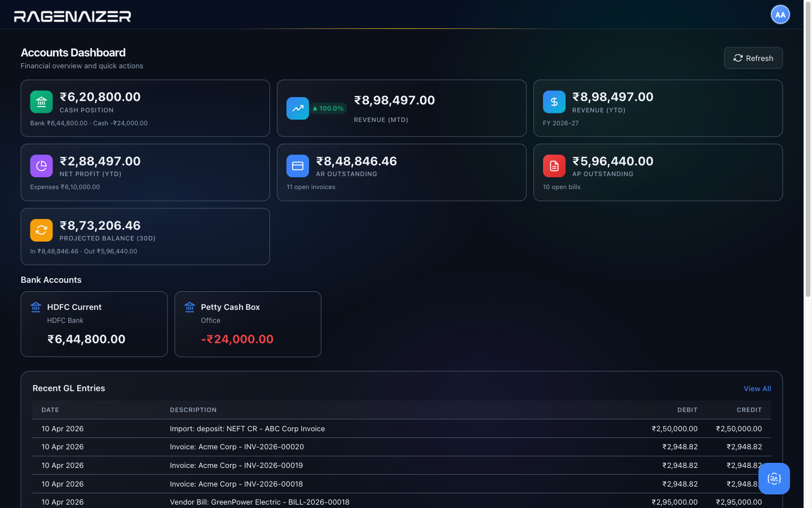Viewport: 812px width, 508px height.
Task: Click the ₹2,50,000.00 debit amount
Action: [x=674, y=429]
